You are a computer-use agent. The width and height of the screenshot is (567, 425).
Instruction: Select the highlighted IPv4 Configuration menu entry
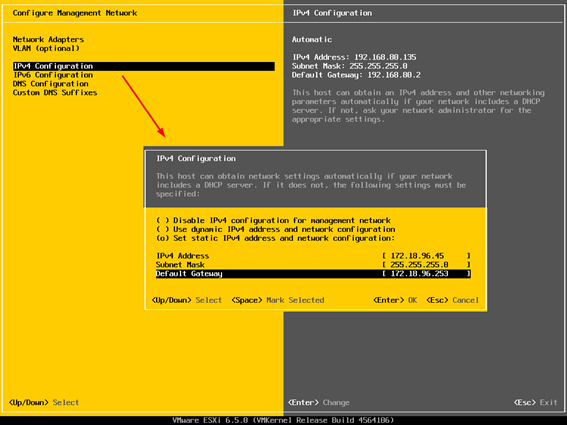(144, 66)
